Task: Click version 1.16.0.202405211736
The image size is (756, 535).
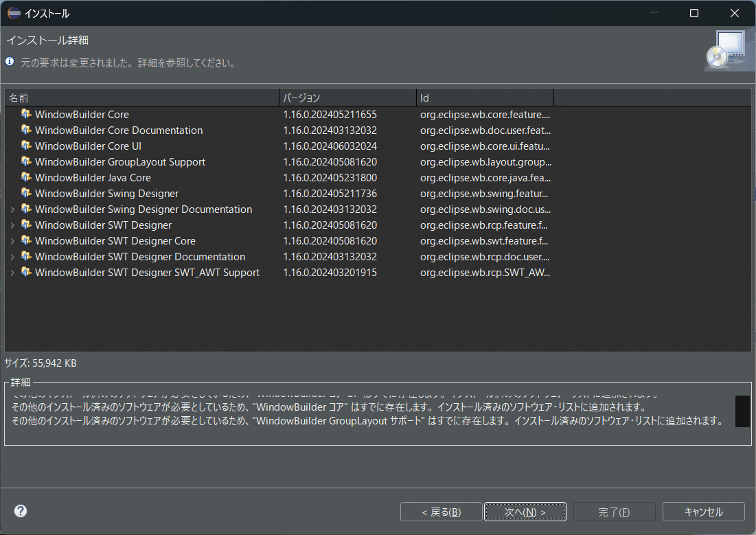Action: click(x=330, y=194)
